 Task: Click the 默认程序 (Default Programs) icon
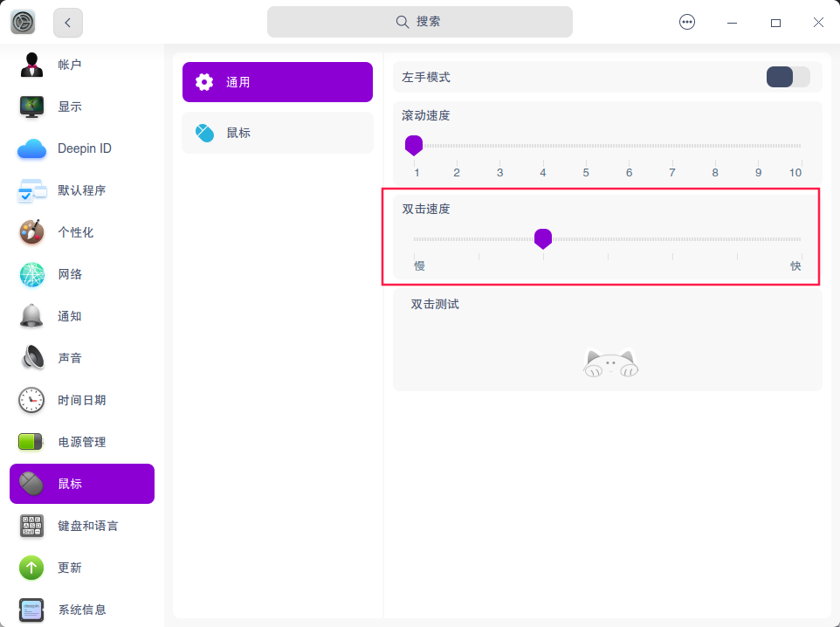(x=32, y=190)
